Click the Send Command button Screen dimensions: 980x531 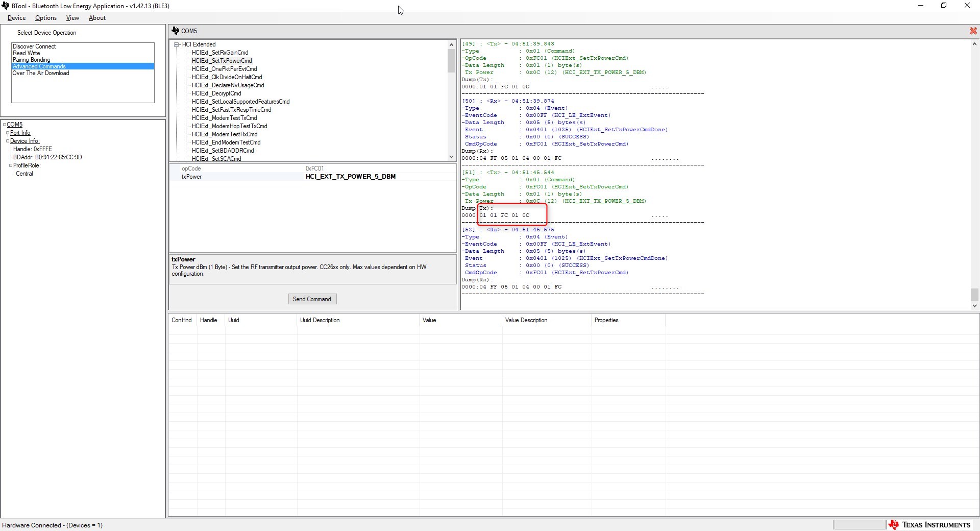tap(312, 299)
